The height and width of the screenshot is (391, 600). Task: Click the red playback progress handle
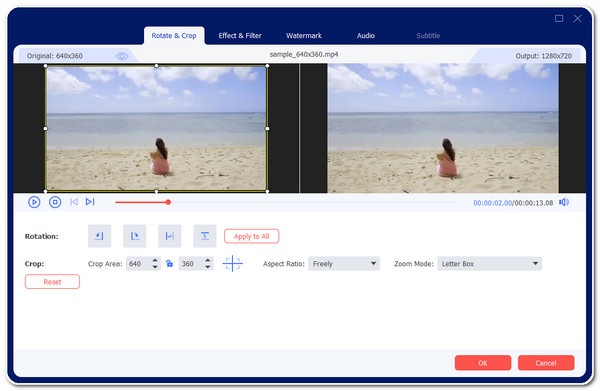coord(168,202)
